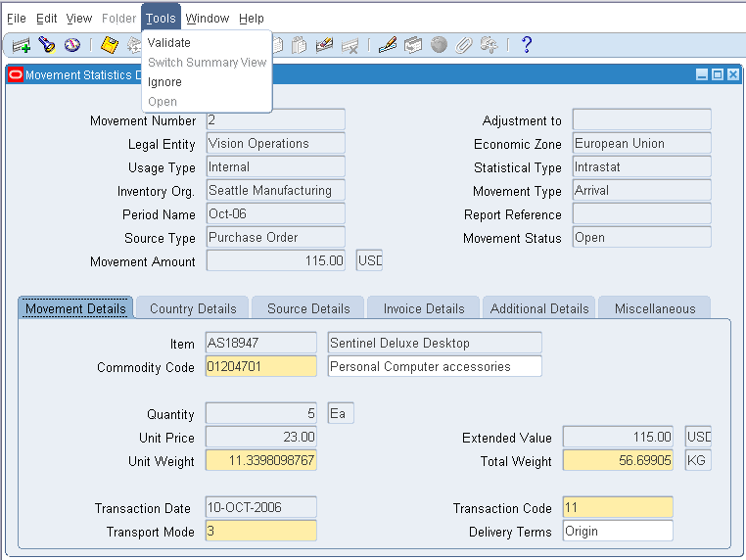Click the Commodity Code field
Screen dimensions: 746x560
(x=261, y=366)
